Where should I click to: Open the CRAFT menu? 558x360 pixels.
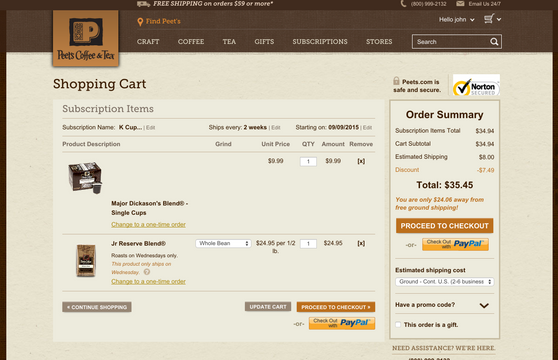[148, 42]
